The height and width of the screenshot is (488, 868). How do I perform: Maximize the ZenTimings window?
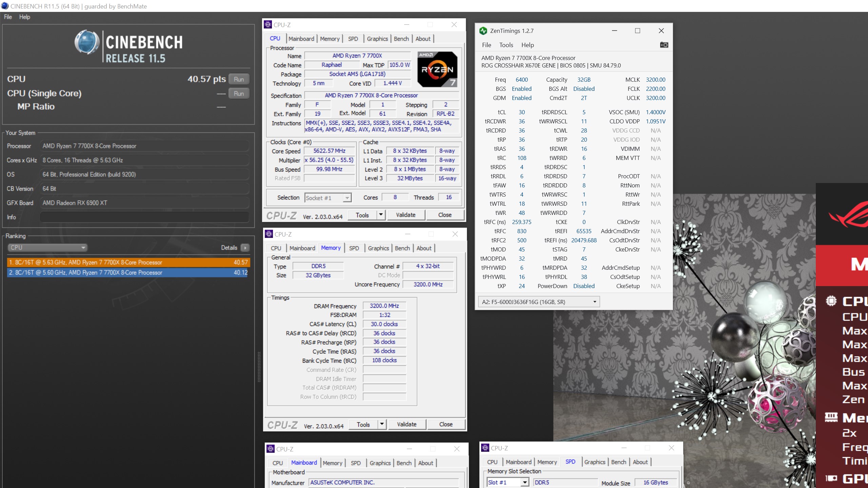tap(637, 31)
